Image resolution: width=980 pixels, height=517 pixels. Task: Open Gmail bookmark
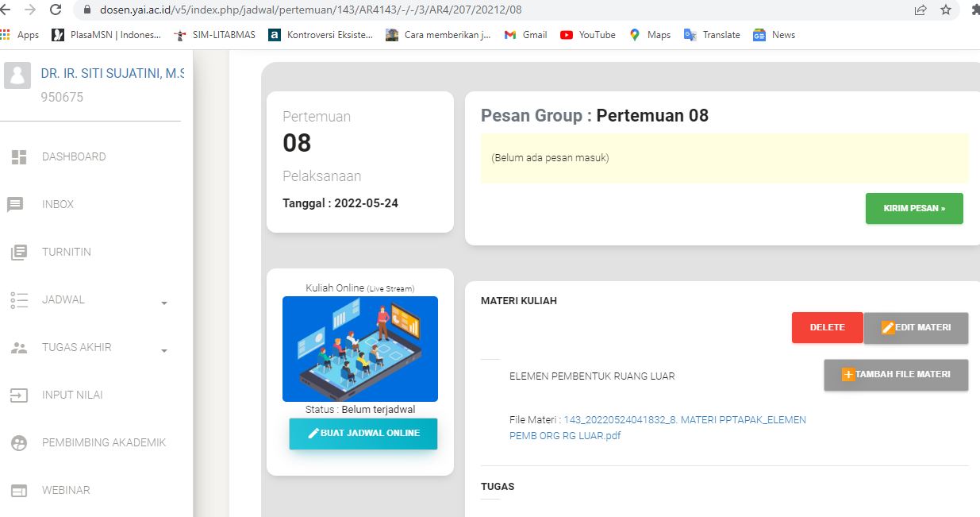pyautogui.click(x=525, y=35)
